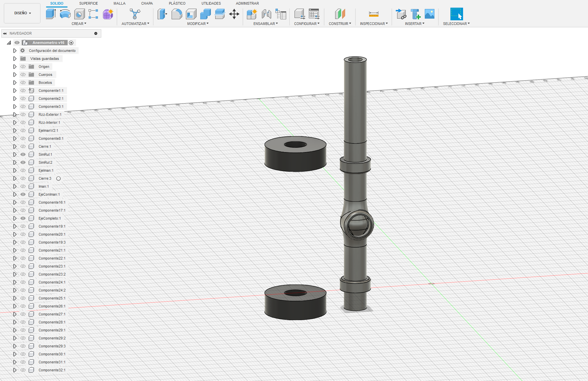Open the INSERTAR dropdown label
Viewport: 588px width, 381px height.
coord(415,24)
